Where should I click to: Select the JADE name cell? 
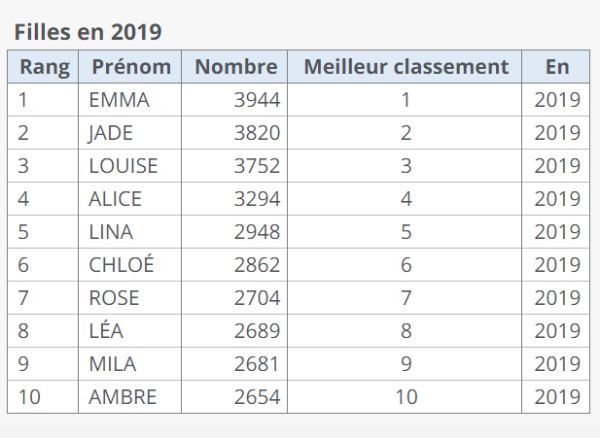(111, 133)
